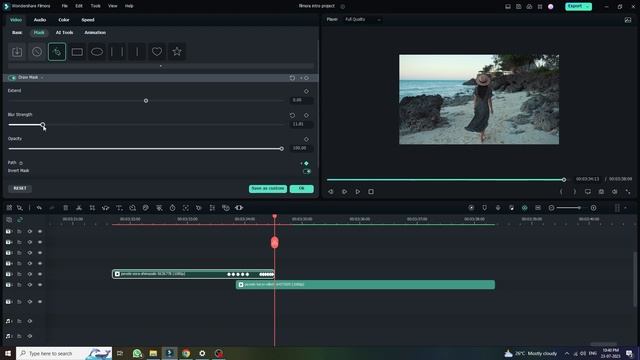Screen dimensions: 640x360
Task: Choose the star mask shape
Action: click(177, 52)
